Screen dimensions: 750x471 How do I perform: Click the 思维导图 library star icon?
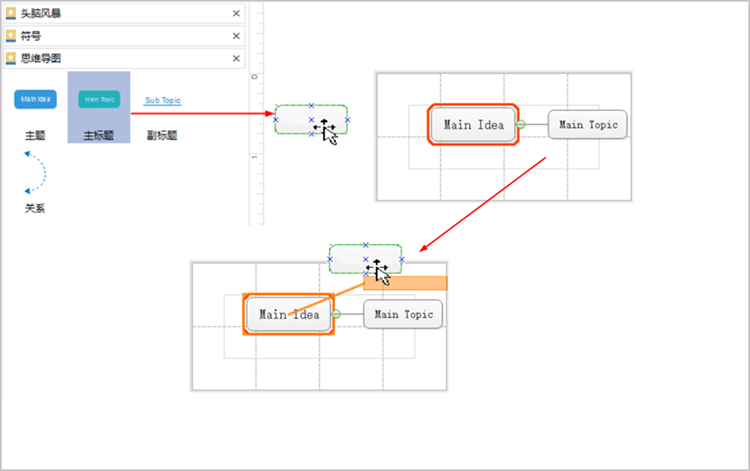11,58
